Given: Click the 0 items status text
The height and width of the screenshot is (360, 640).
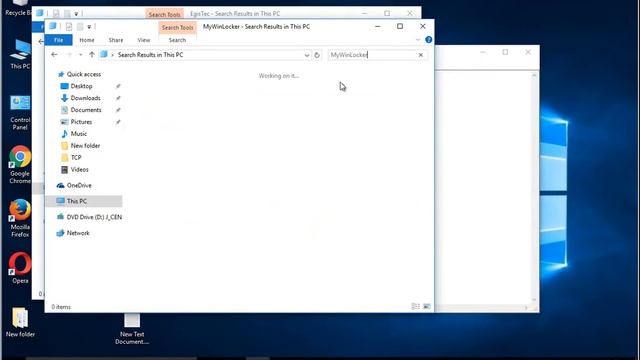Looking at the screenshot, I should point(61,307).
